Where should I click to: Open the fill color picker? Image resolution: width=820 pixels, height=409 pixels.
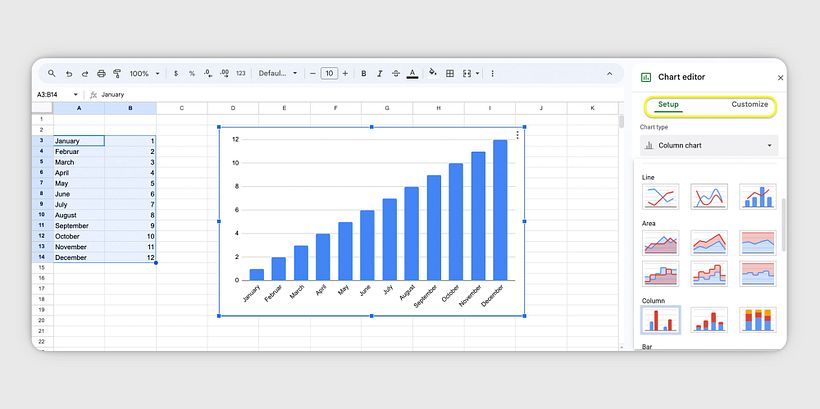click(432, 73)
